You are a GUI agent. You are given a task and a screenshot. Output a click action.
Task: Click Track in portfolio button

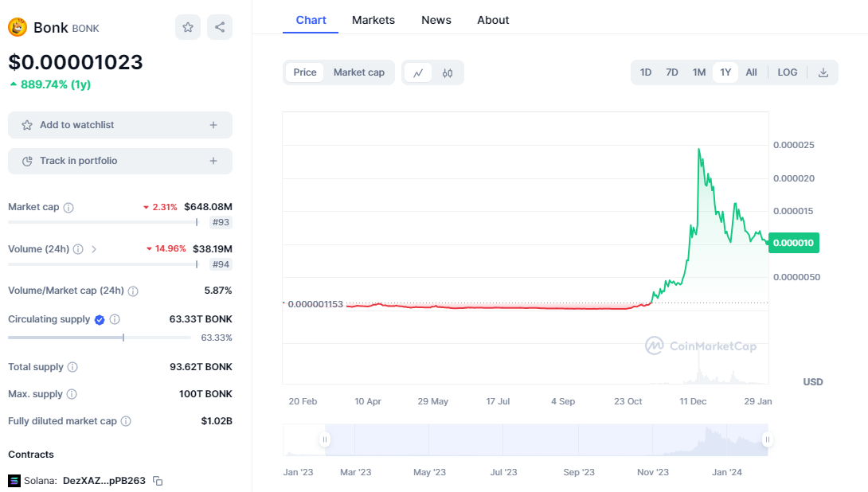120,161
